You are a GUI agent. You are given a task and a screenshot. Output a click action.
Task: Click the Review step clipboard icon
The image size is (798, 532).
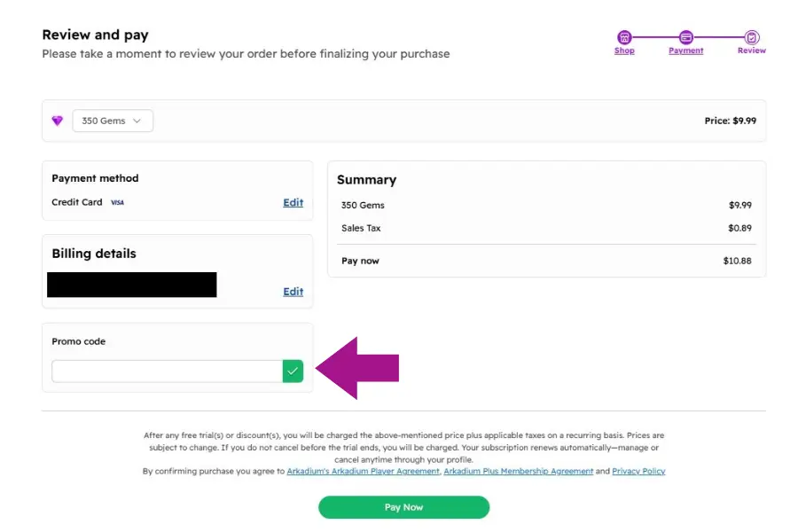click(751, 35)
